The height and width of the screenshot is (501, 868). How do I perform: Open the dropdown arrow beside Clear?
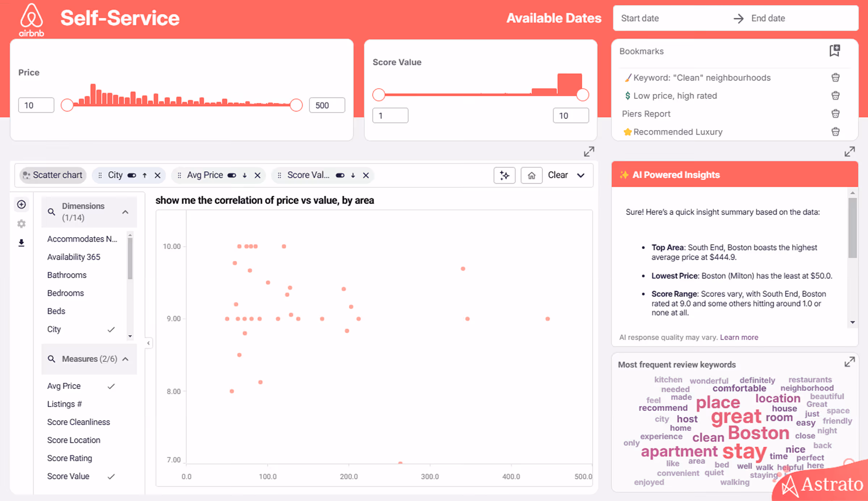(581, 175)
